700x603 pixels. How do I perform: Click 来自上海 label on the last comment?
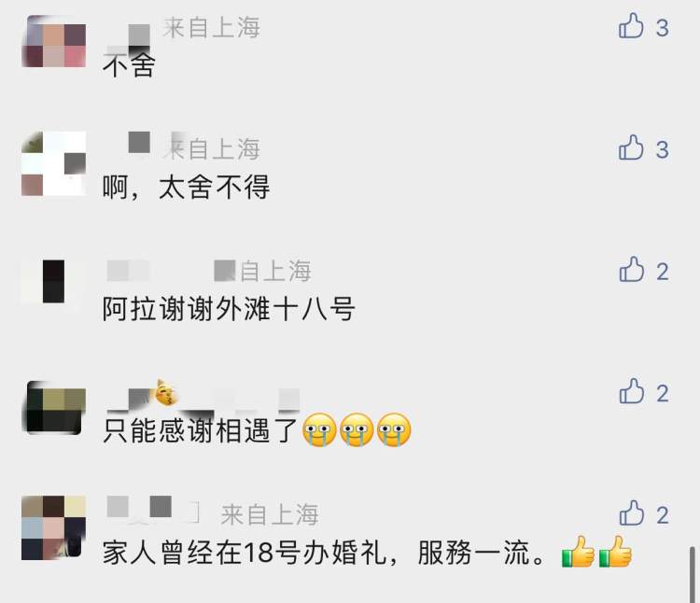click(x=270, y=514)
